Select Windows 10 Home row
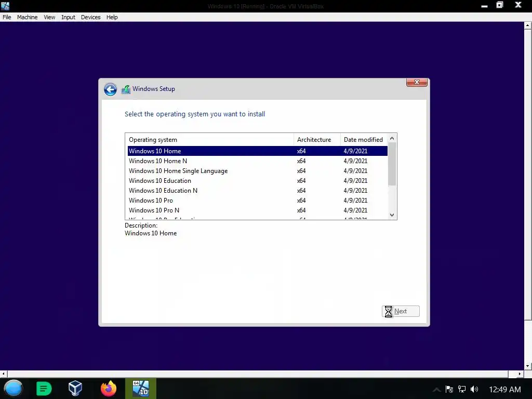Viewport: 532px width, 399px height. pyautogui.click(x=258, y=151)
